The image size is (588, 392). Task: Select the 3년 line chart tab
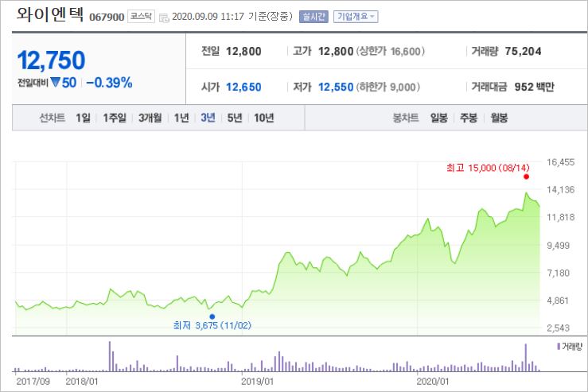pyautogui.click(x=208, y=118)
